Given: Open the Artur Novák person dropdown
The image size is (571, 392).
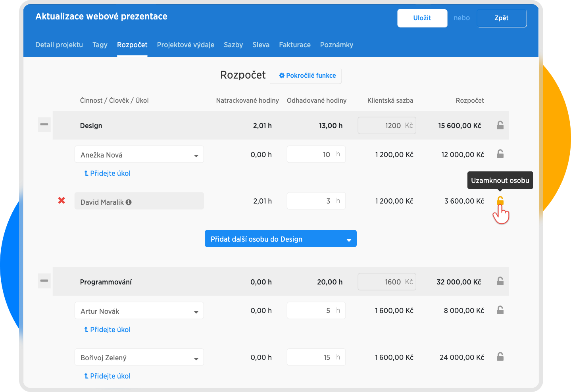Looking at the screenshot, I should [139, 311].
